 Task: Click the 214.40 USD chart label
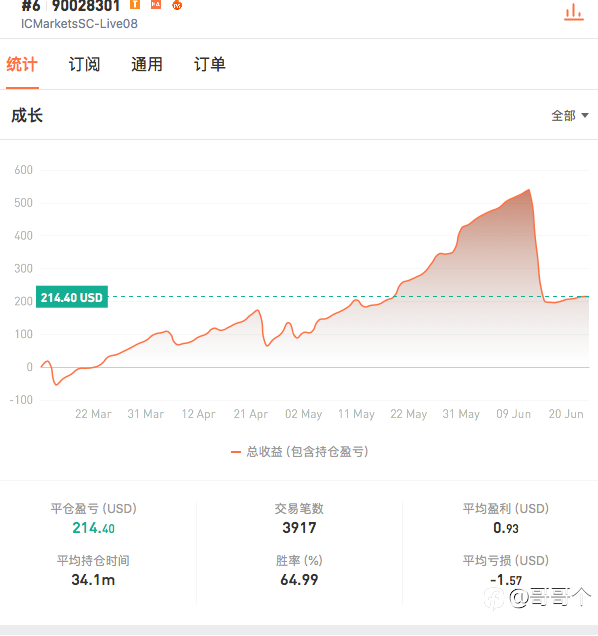click(x=72, y=297)
